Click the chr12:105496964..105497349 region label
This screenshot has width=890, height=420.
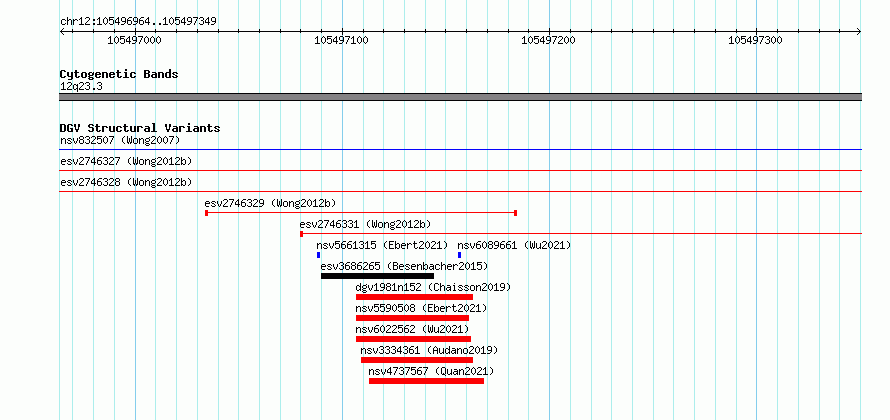tap(138, 22)
